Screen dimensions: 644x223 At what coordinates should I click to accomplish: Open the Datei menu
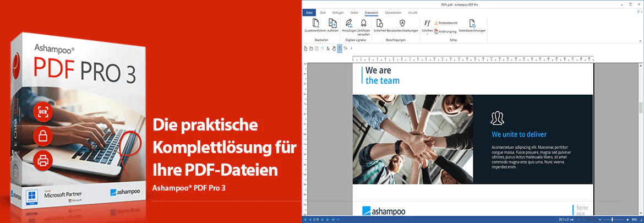pos(309,13)
